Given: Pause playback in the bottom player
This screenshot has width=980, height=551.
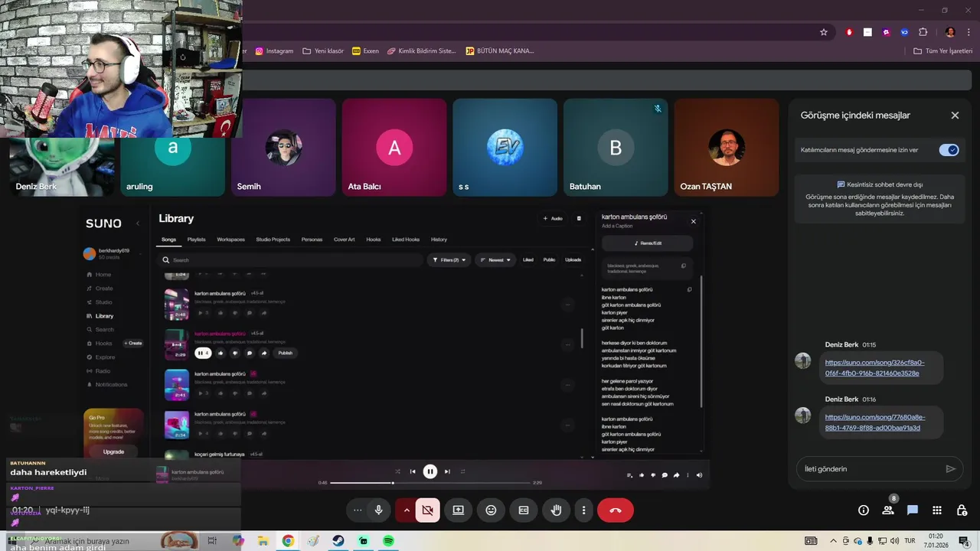Looking at the screenshot, I should pos(430,471).
